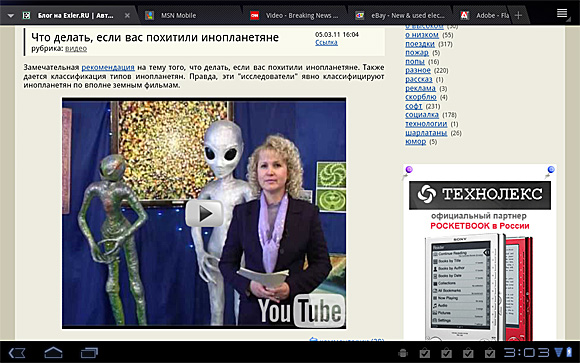
Task: Open new browser tab with plus icon
Action: tap(518, 15)
